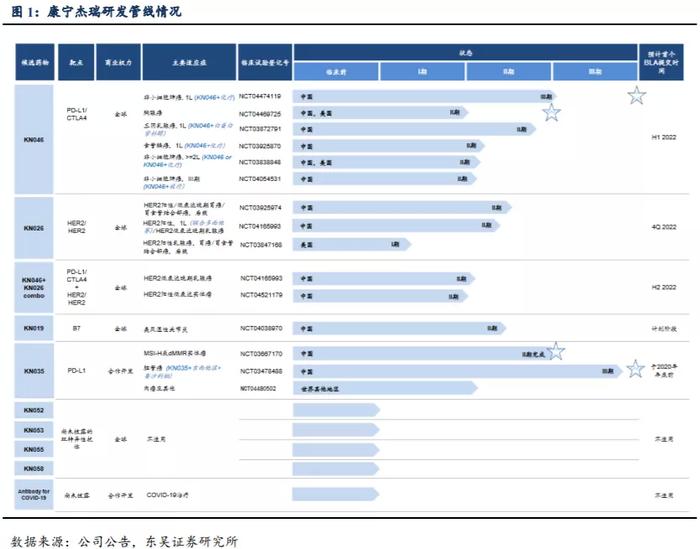
Task: Select the KN055 drug cell
Action: pos(34,449)
